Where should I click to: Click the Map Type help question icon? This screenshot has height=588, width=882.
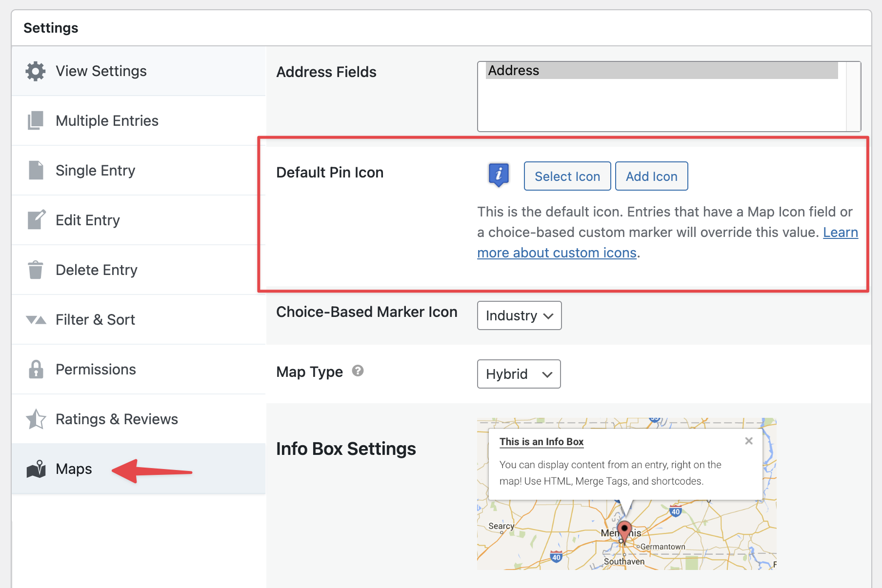358,371
